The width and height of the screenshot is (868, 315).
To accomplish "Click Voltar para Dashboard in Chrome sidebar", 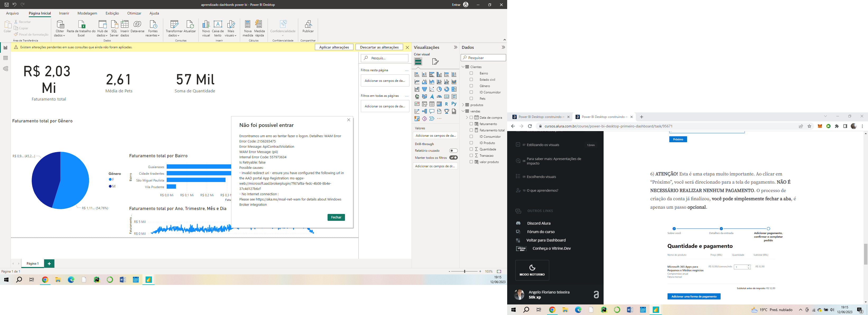I will click(x=546, y=240).
